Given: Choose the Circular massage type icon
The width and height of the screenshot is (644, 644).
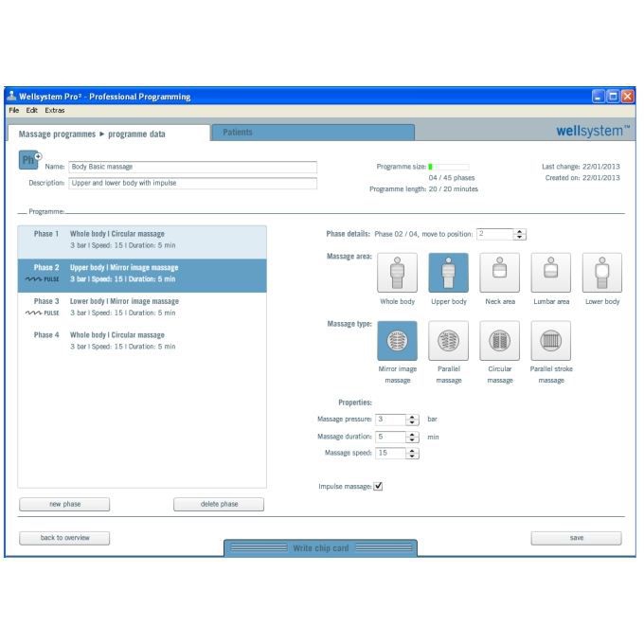Looking at the screenshot, I should coord(500,341).
